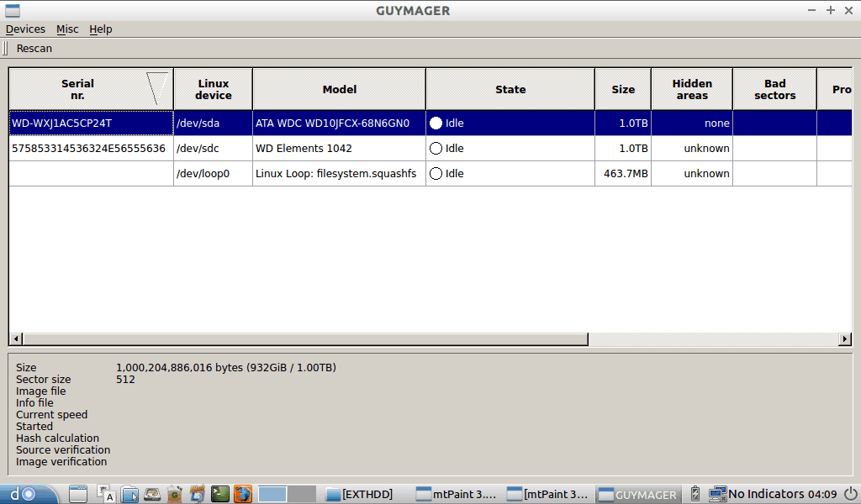Select the /dev/loop0 device cell
The width and height of the screenshot is (861, 504).
[x=213, y=174]
